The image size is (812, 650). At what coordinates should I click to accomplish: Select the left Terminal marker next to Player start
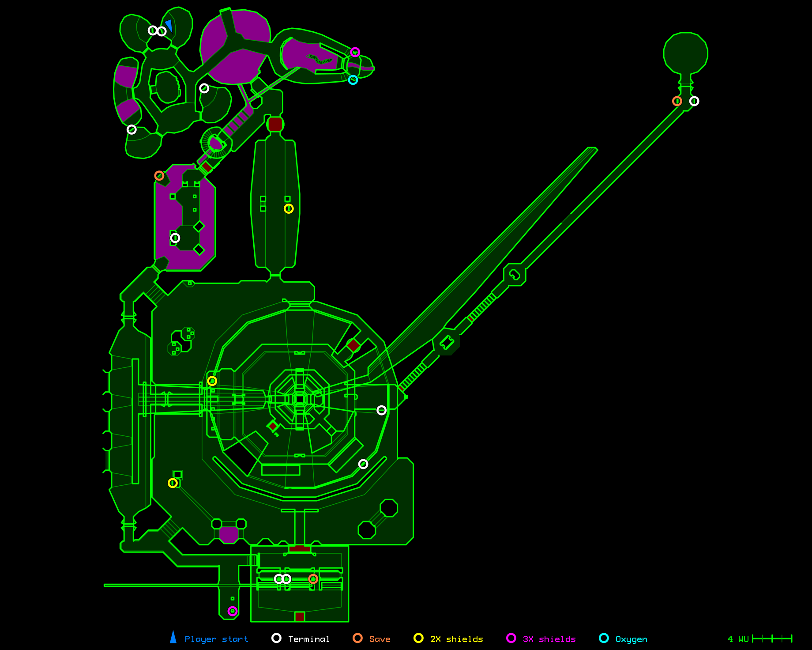152,30
